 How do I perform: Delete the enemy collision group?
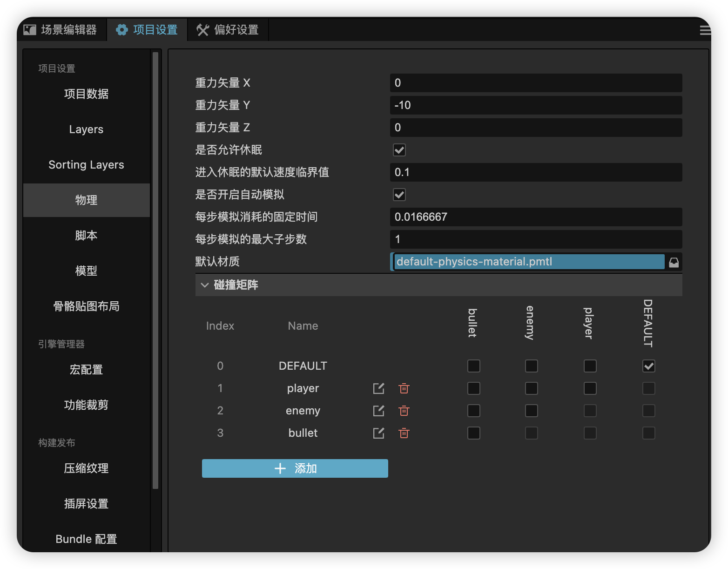pos(404,411)
